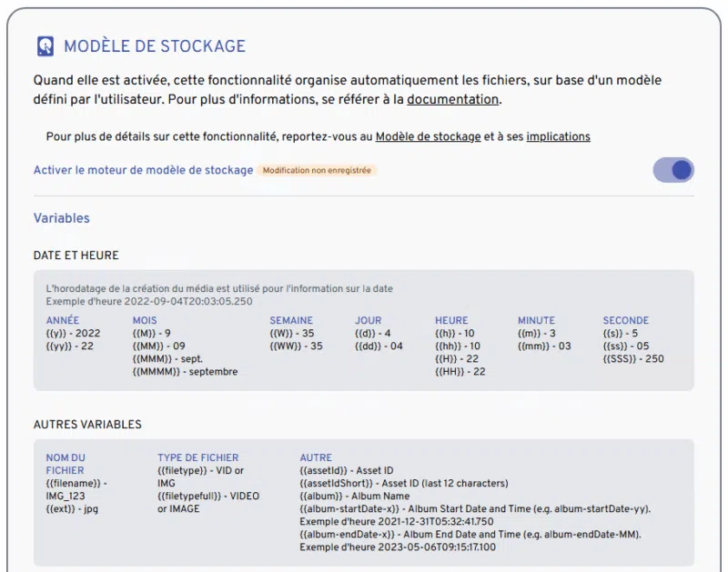Viewport: 728px width, 572px height.
Task: Click the {{filename}} variable entry
Action: click(76, 489)
